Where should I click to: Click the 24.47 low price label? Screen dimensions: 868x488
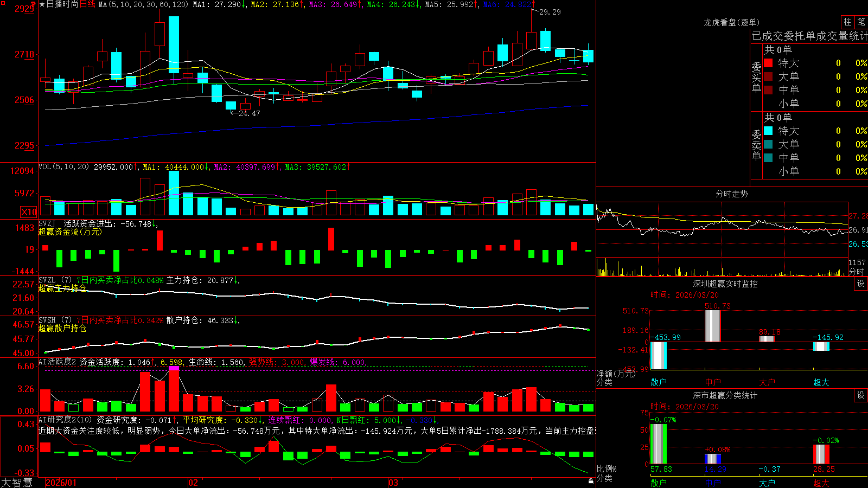point(249,113)
